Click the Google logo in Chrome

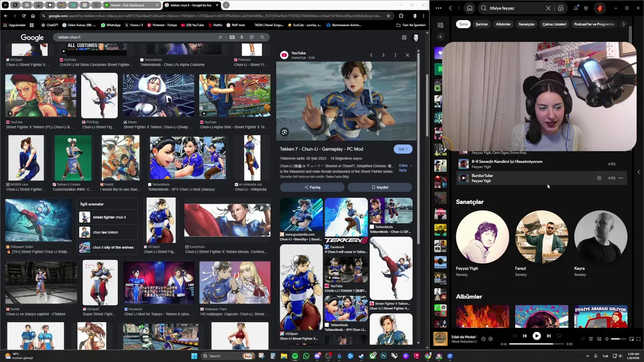tap(32, 37)
